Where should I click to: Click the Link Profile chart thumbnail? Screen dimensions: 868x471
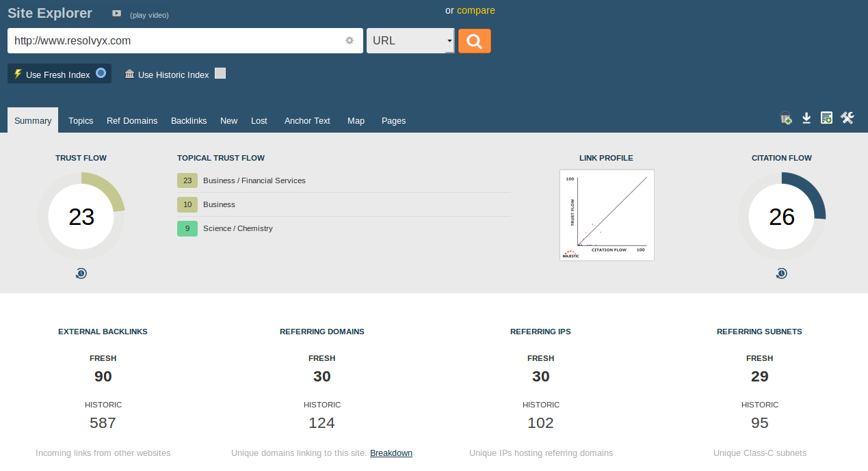pos(607,215)
